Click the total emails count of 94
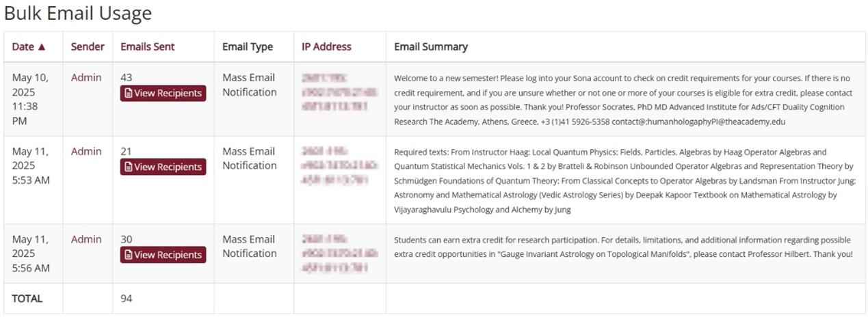 click(127, 299)
